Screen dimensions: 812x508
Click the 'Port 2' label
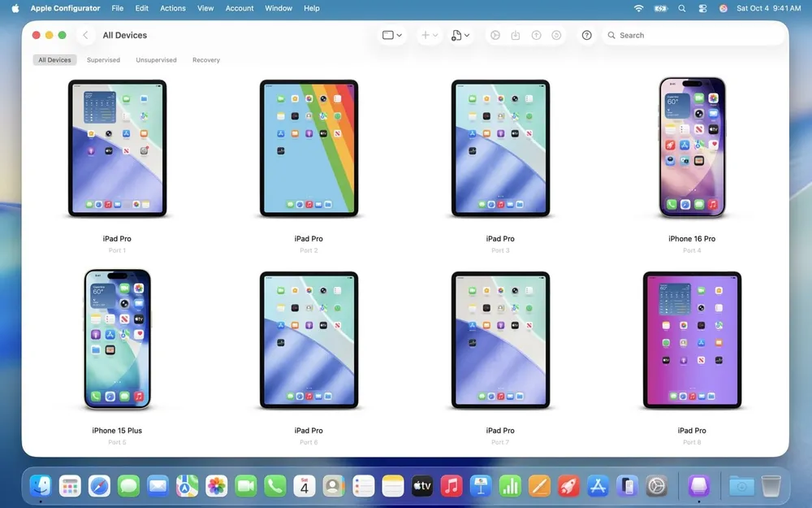point(309,250)
